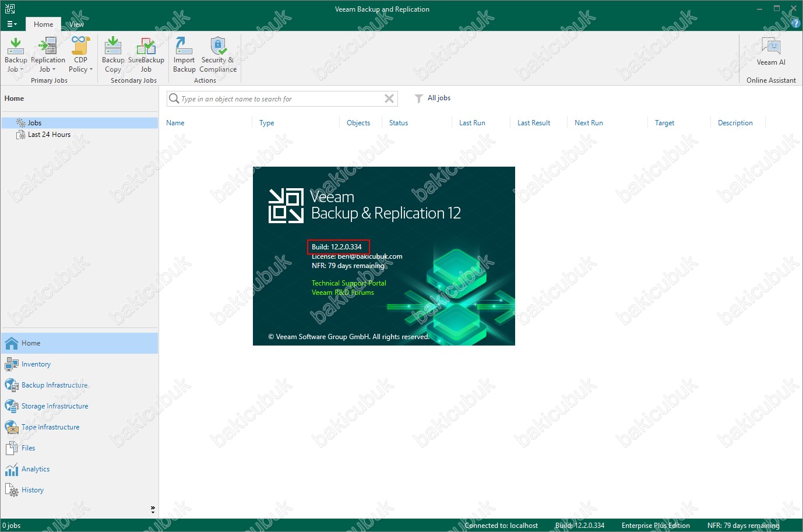This screenshot has height=532, width=803.
Task: Click the Import Backup action
Action: click(184, 55)
